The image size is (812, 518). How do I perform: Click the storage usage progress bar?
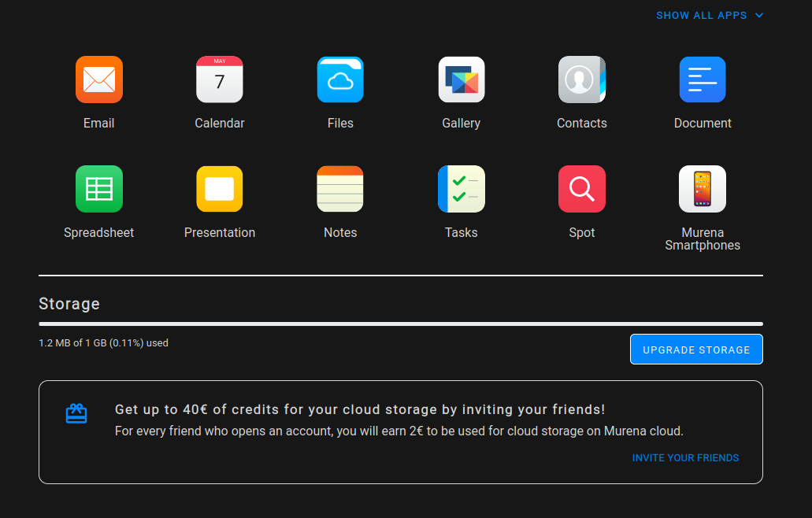400,324
